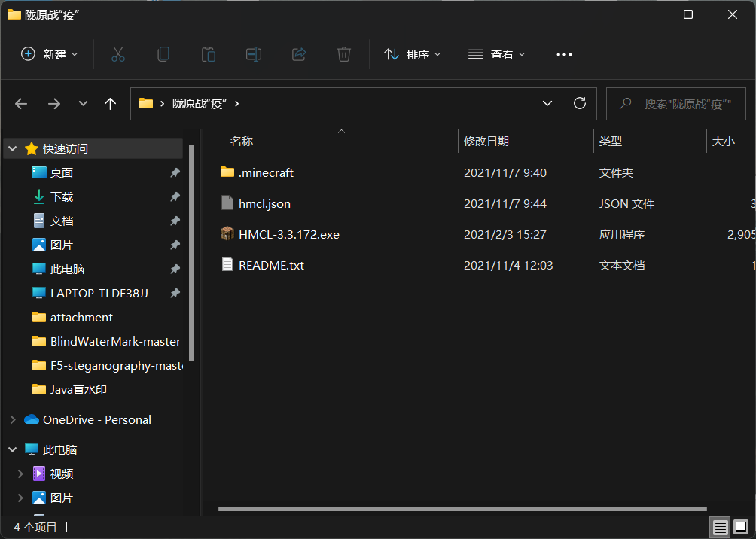The height and width of the screenshot is (539, 756).
Task: Click the .minecraft folder icon
Action: [227, 172]
